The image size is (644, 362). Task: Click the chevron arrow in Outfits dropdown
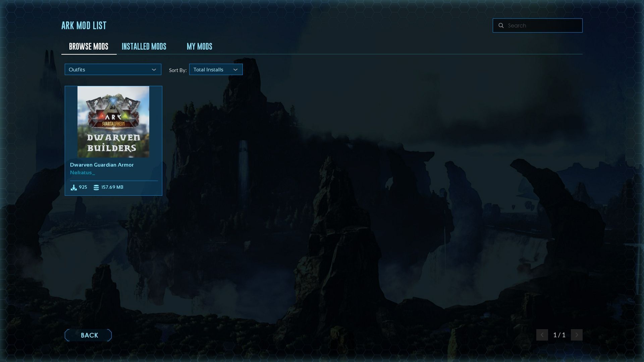[x=154, y=70]
